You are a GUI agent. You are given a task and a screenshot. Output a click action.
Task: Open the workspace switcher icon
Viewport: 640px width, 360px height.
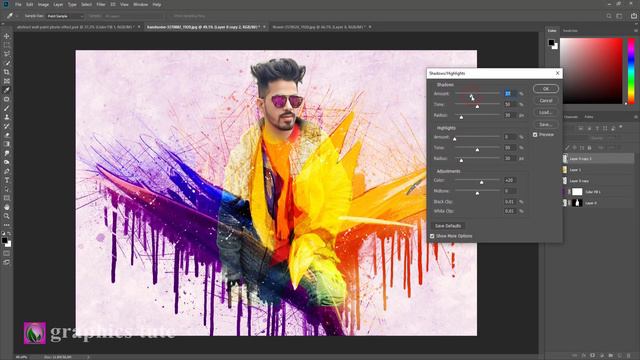pos(619,16)
